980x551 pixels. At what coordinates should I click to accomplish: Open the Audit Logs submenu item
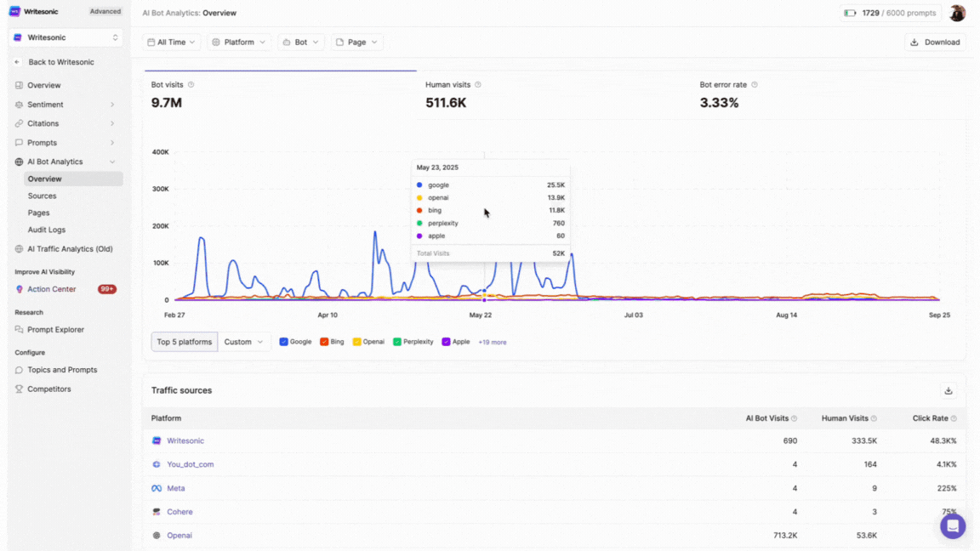(x=46, y=230)
